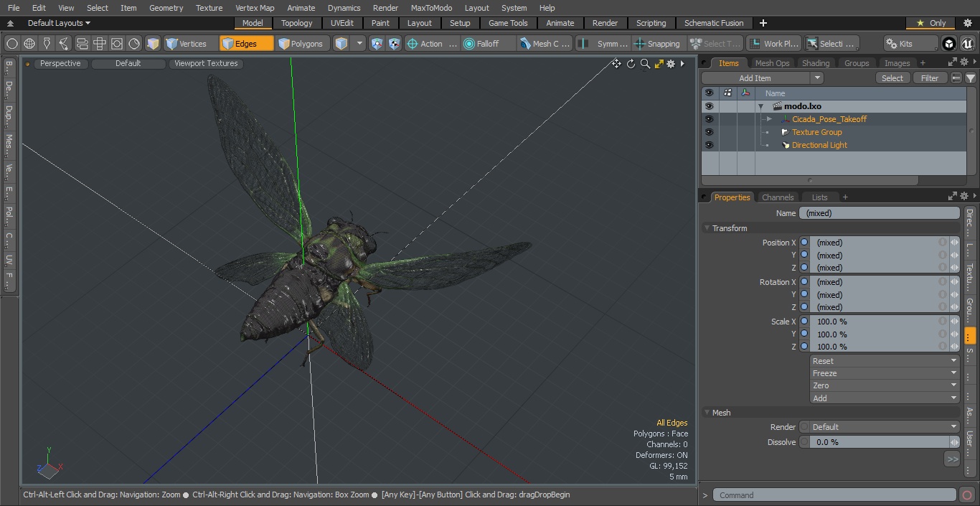Open the Selection tool in toolbar
Screen dimensions: 980x506
831,44
